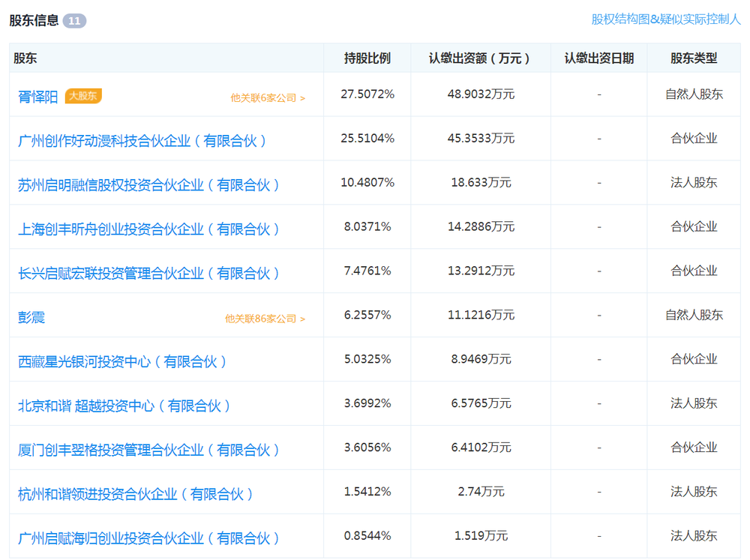The width and height of the screenshot is (750, 560).
Task: Select the 6.2557% shareholding value
Action: tap(367, 315)
